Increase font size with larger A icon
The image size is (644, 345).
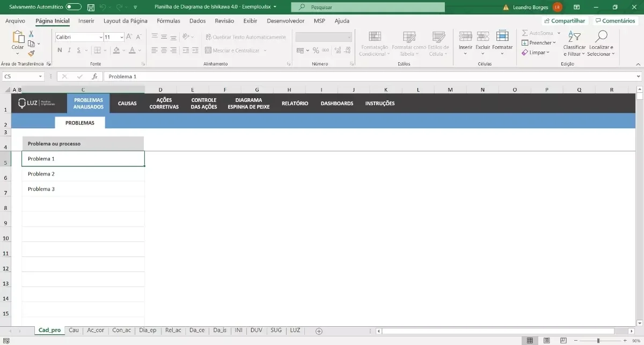coord(129,37)
